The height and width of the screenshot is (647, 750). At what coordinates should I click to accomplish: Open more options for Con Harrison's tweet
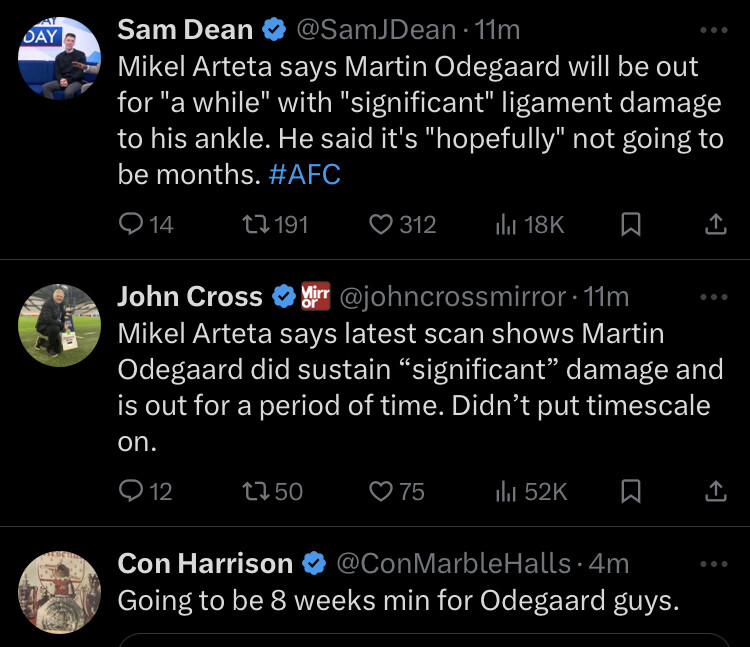715,564
